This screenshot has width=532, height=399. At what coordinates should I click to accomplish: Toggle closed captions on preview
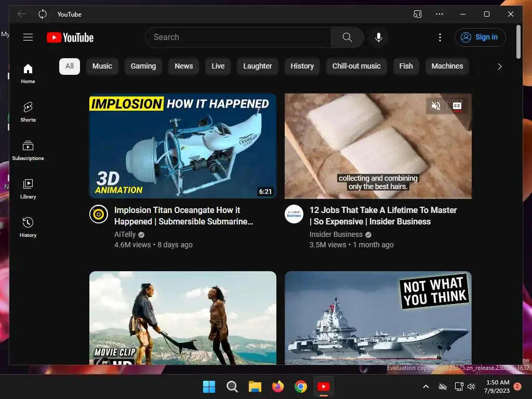[x=457, y=106]
